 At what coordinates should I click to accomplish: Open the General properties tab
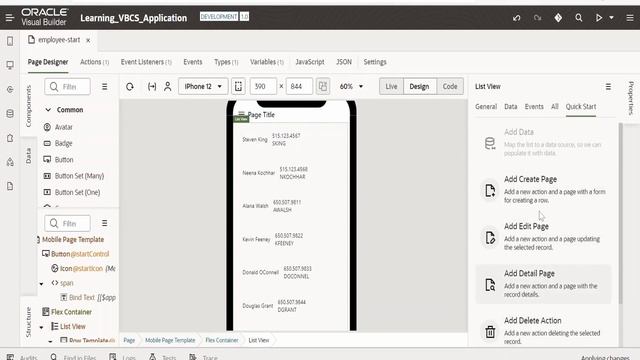tap(486, 107)
